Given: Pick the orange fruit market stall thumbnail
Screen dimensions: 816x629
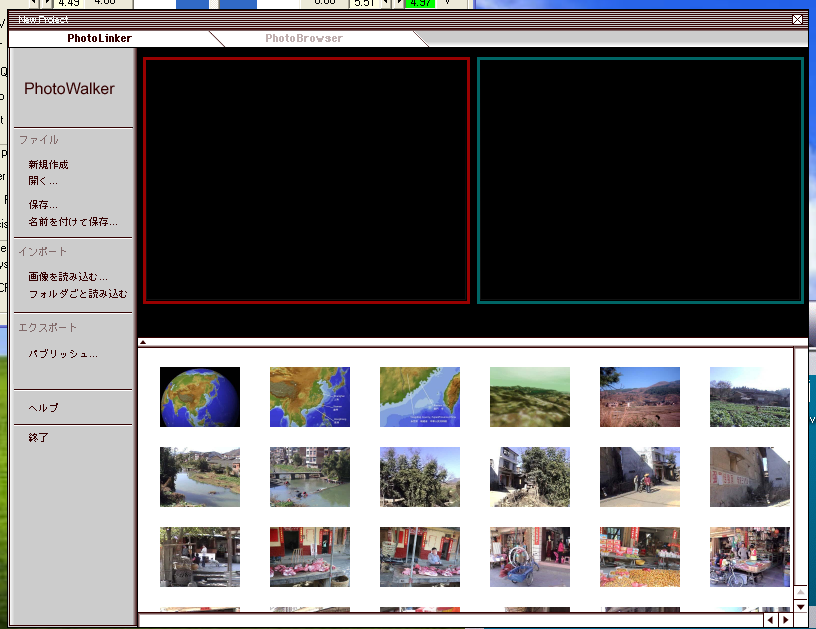Looking at the screenshot, I should pos(640,557).
